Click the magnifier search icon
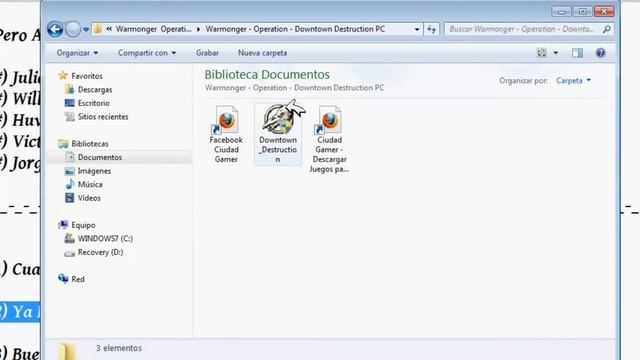 (607, 29)
